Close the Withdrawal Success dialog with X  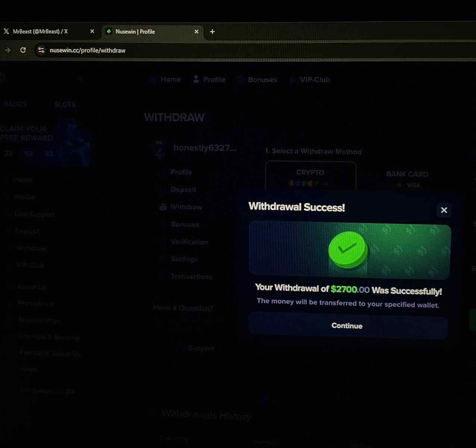point(444,210)
